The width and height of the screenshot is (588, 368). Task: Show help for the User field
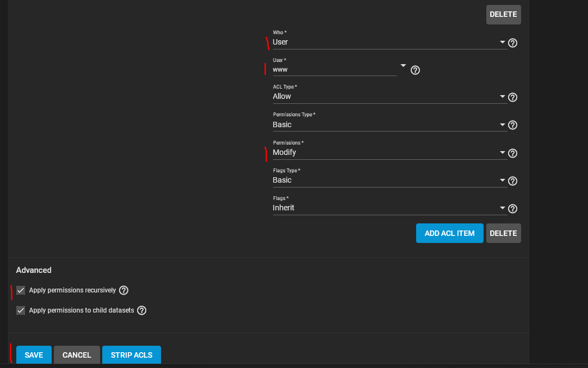pos(415,70)
